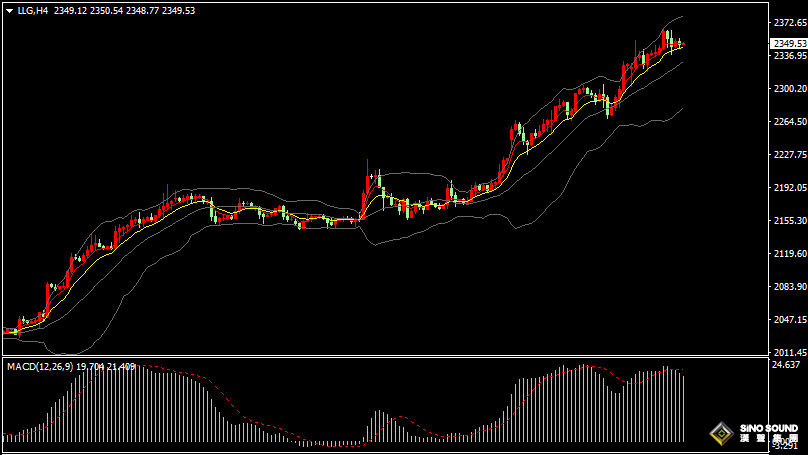Click the 2372.65 price axis label
The image size is (808, 455).
pos(789,22)
